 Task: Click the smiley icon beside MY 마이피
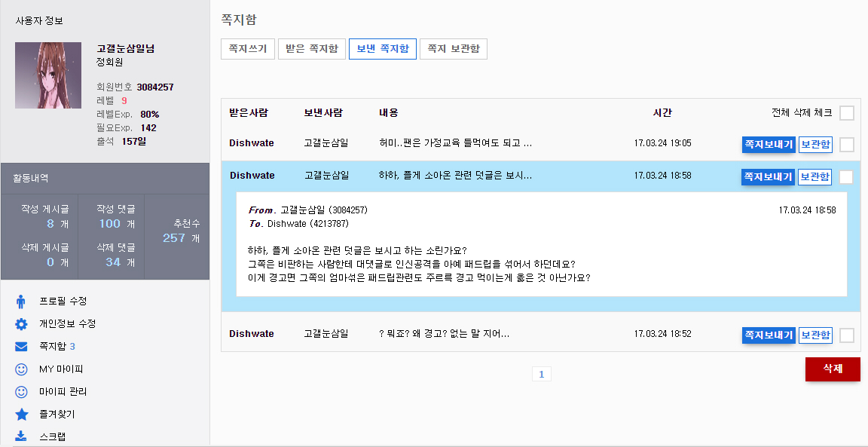pos(21,369)
